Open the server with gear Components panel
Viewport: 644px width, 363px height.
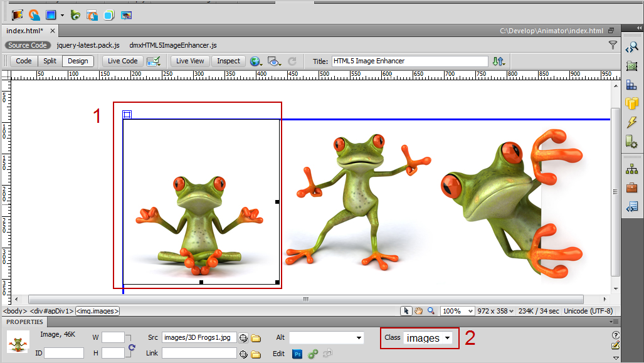pos(631,142)
